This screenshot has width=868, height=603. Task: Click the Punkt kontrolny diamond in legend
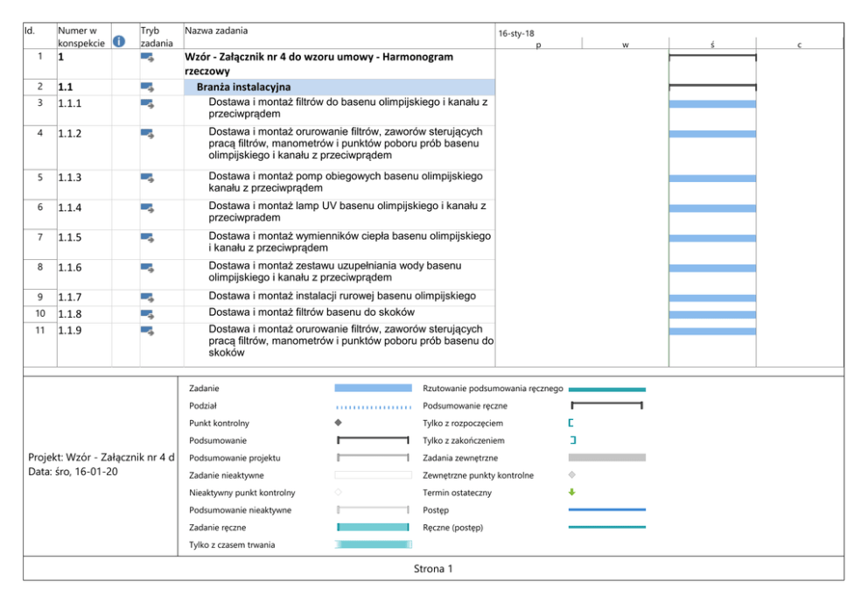338,423
